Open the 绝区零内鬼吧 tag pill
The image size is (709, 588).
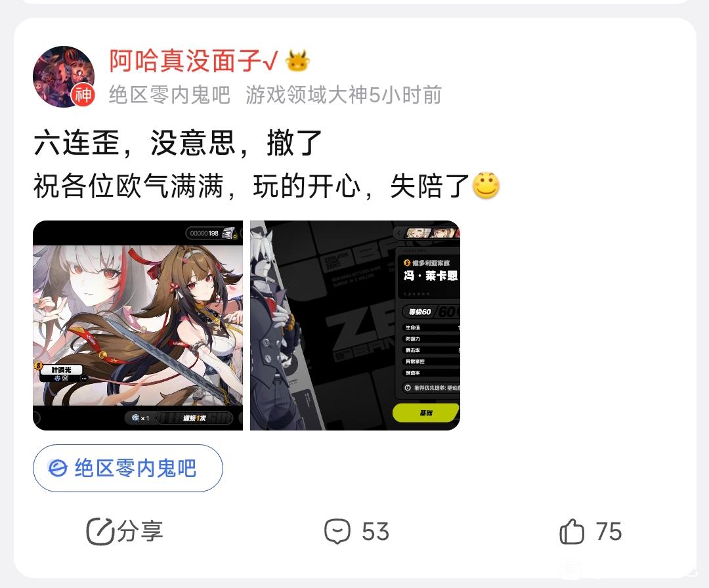128,468
